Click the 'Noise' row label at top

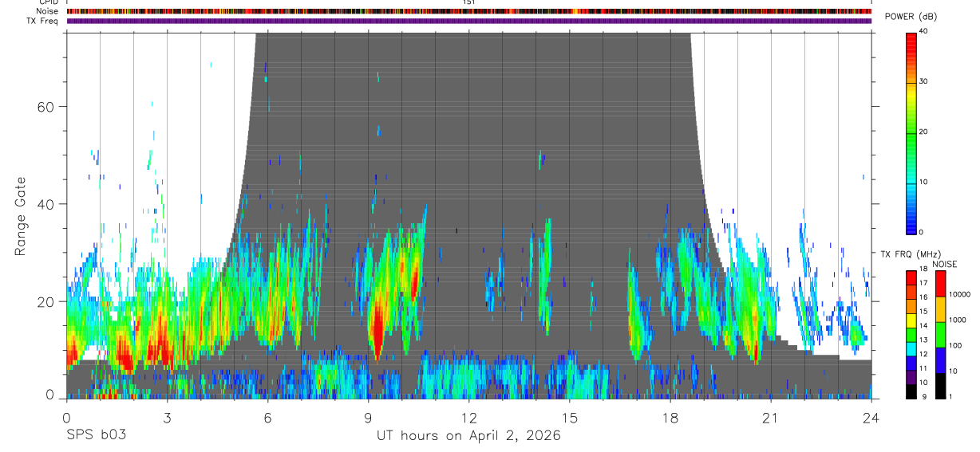pyautogui.click(x=49, y=11)
